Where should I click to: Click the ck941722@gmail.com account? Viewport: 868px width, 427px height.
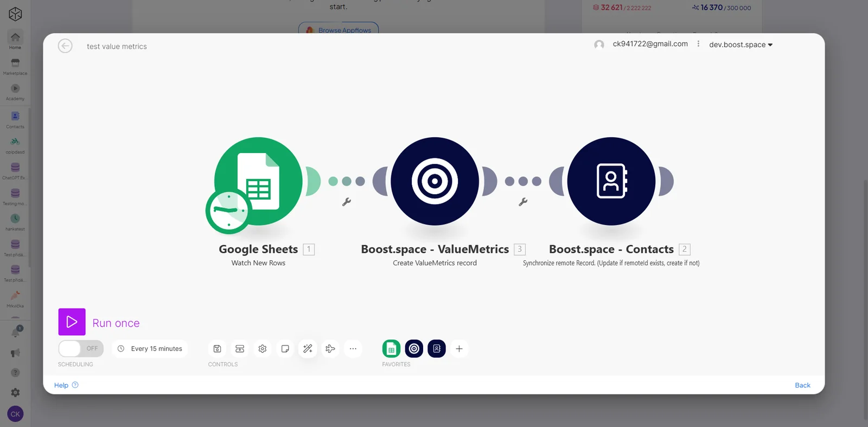[650, 44]
